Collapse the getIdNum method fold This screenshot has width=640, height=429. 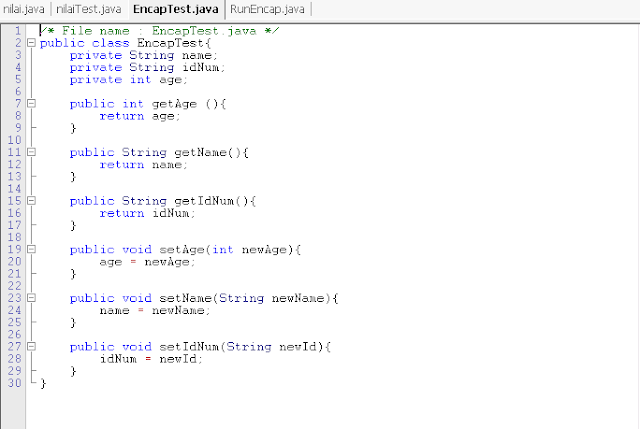pos(31,201)
